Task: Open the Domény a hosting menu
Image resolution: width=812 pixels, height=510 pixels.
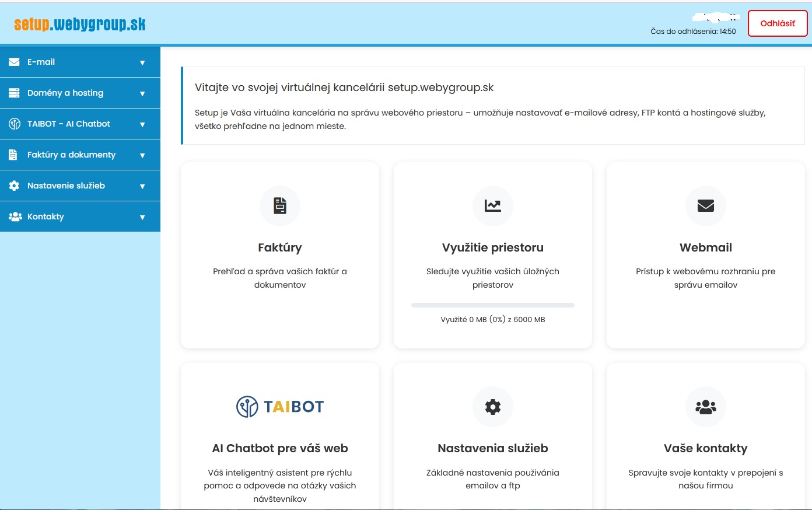Action: click(x=65, y=93)
